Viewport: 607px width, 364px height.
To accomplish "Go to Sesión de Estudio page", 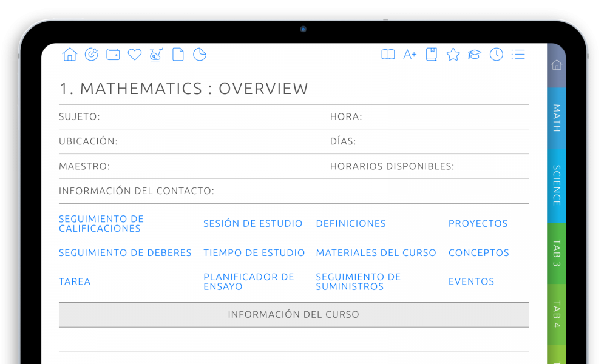I will coord(253,224).
